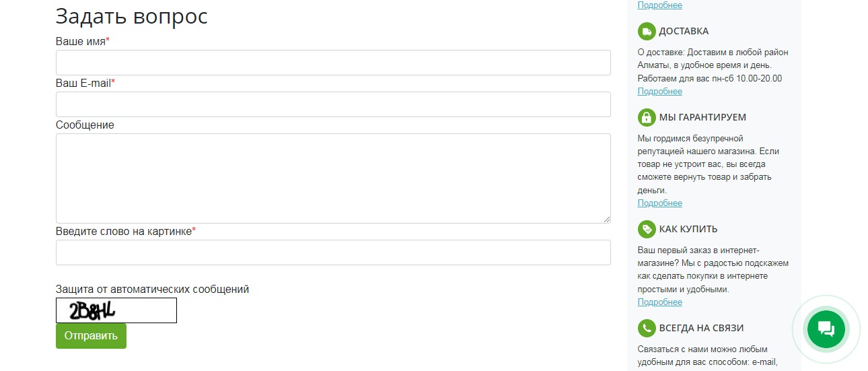Click the ВСЕГДА НА СВЯЗИ heading
868x371 pixels.
coord(701,328)
